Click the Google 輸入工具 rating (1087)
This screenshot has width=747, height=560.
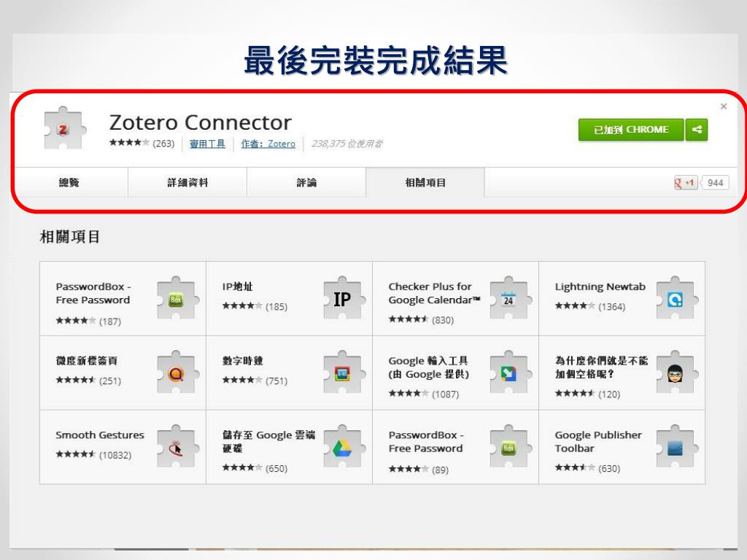(x=424, y=394)
